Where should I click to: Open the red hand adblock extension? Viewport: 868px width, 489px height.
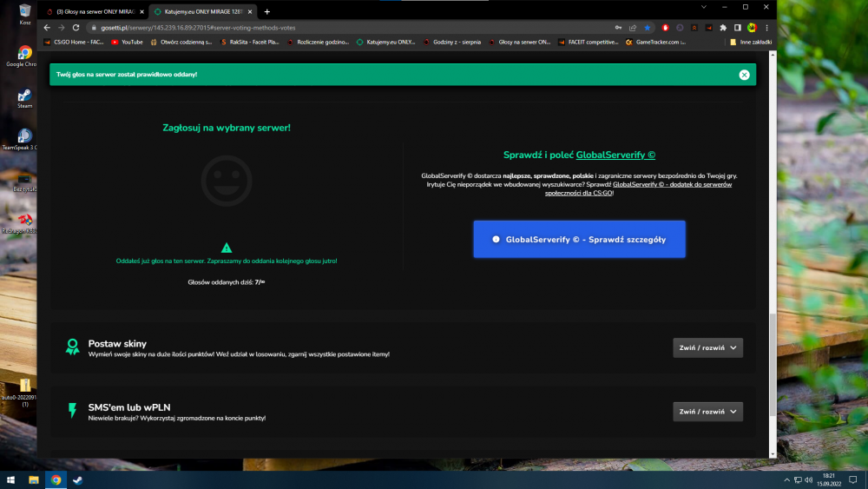pos(666,28)
